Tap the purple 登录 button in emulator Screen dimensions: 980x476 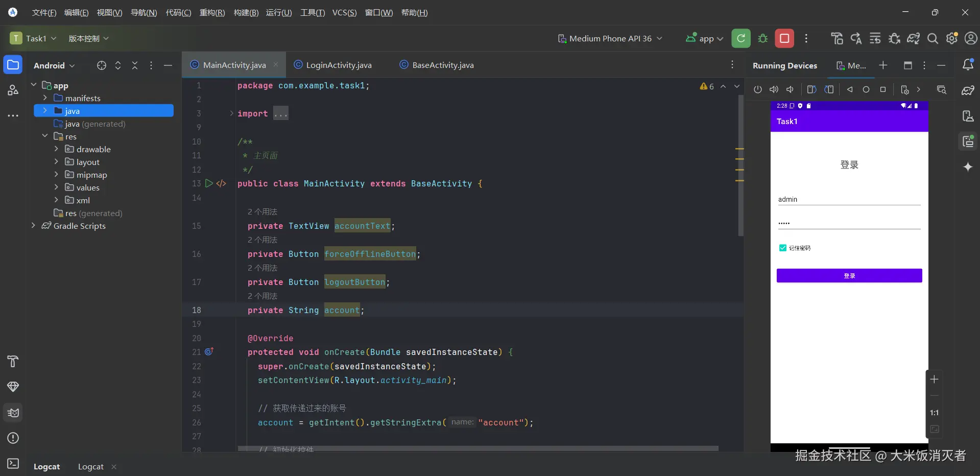[849, 276]
